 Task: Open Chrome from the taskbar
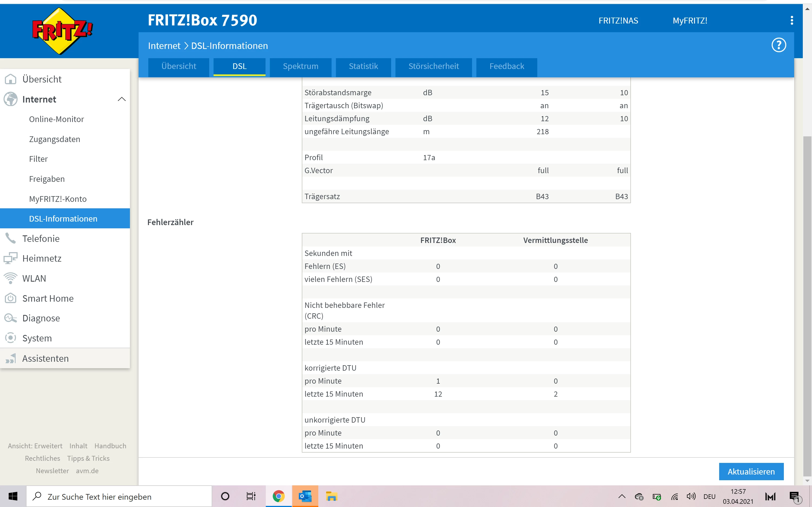pyautogui.click(x=279, y=496)
